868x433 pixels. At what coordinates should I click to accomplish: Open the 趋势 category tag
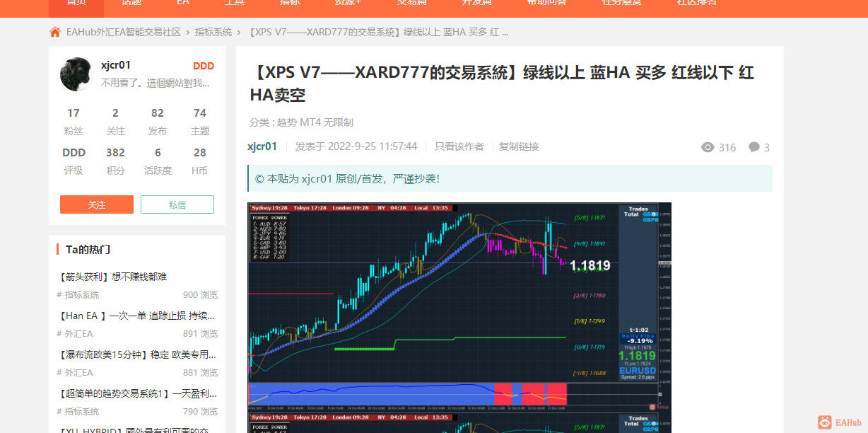(x=287, y=122)
